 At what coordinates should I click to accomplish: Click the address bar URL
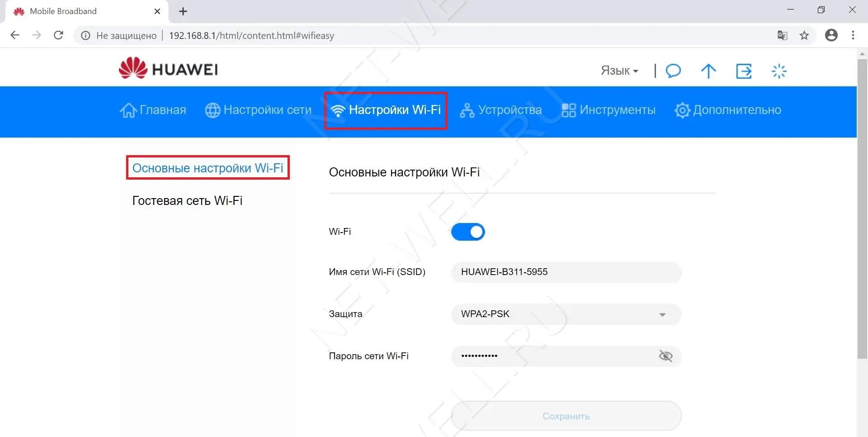[251, 35]
